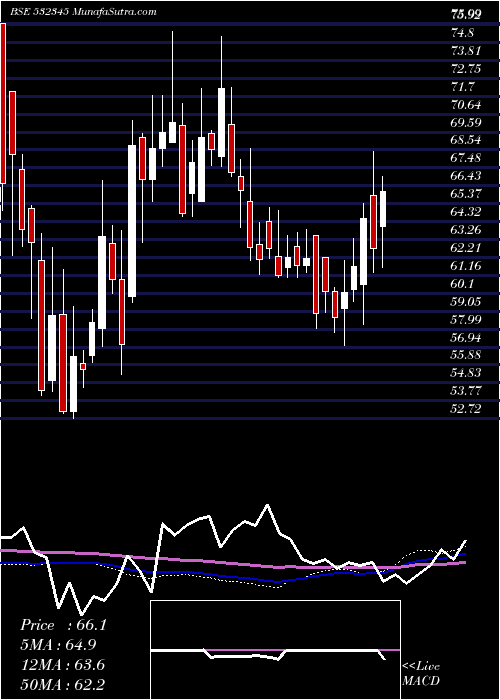Screen dimensions: 500x700
Task: Click the 72.75 price label
Action: (x=467, y=68)
